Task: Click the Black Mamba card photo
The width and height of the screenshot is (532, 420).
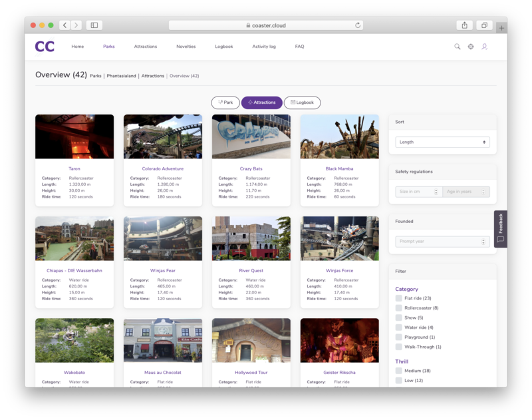Action: coord(340,136)
